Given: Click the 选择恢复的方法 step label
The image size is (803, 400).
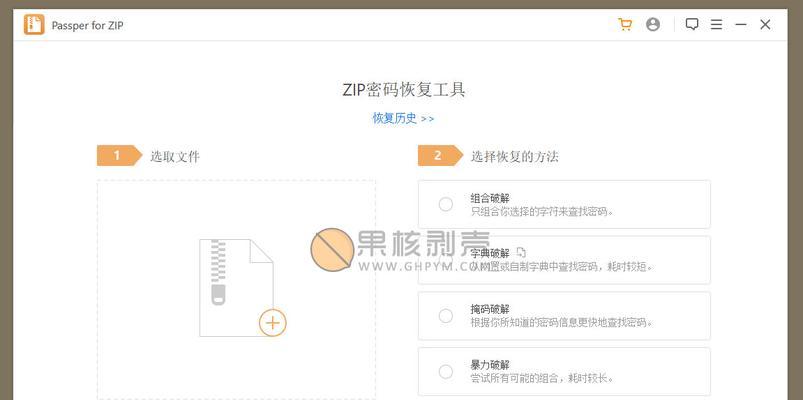Looking at the screenshot, I should coord(515,156).
